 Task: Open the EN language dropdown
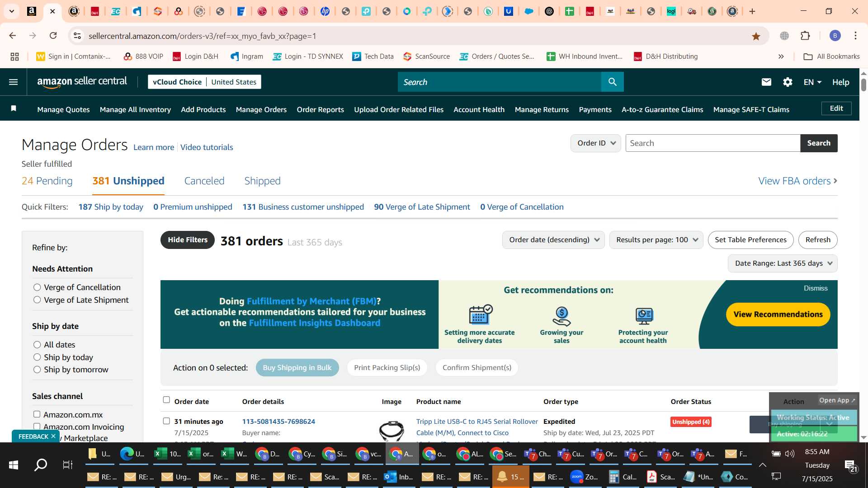(x=812, y=82)
